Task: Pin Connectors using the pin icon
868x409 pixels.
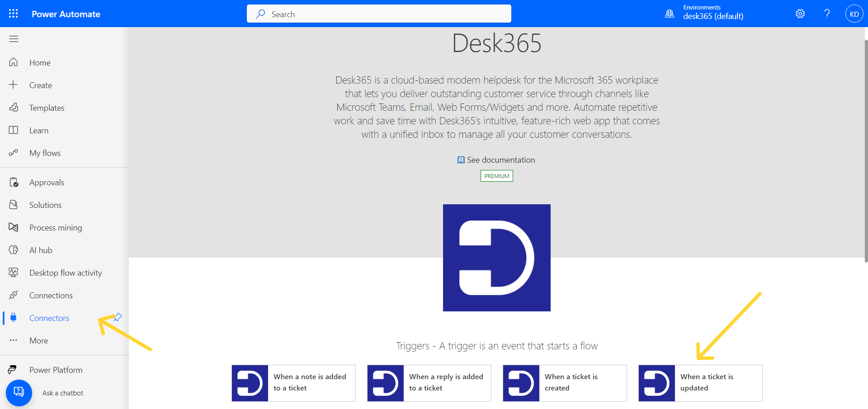Action: pos(117,317)
